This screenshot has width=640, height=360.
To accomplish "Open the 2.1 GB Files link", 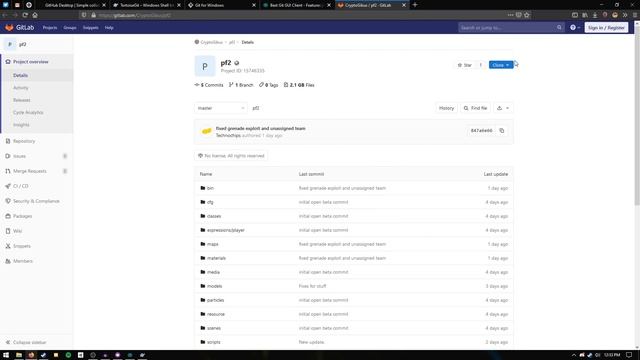I will 299,85.
